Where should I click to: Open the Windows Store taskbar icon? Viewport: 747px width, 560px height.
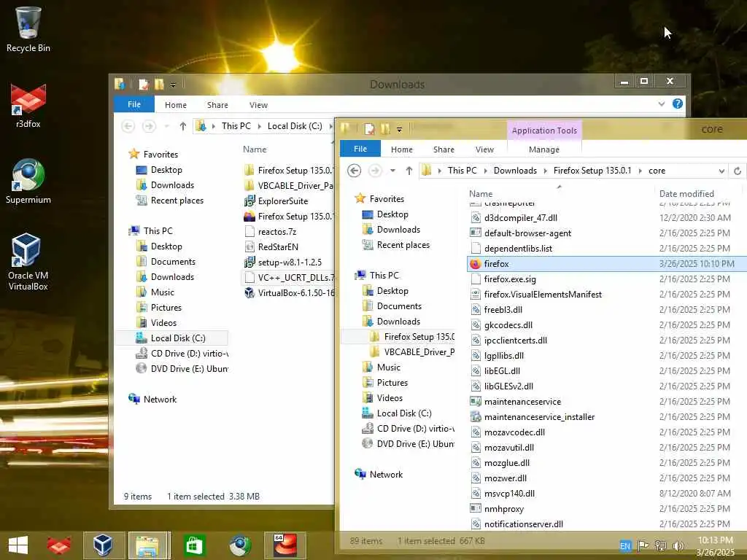194,545
